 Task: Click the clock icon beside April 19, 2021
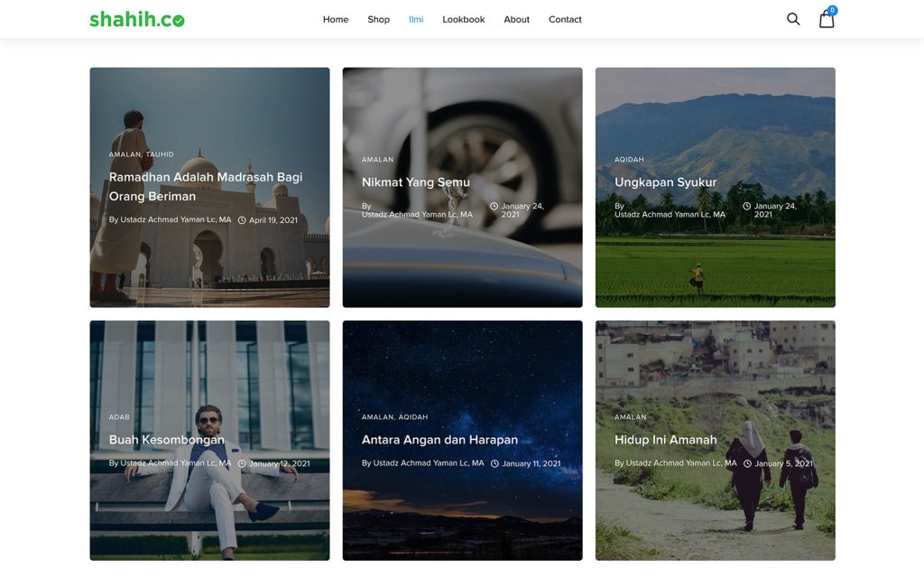[x=242, y=220]
